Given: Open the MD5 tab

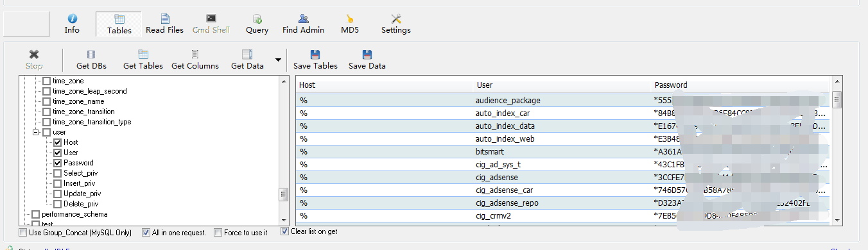Looking at the screenshot, I should click(x=349, y=24).
